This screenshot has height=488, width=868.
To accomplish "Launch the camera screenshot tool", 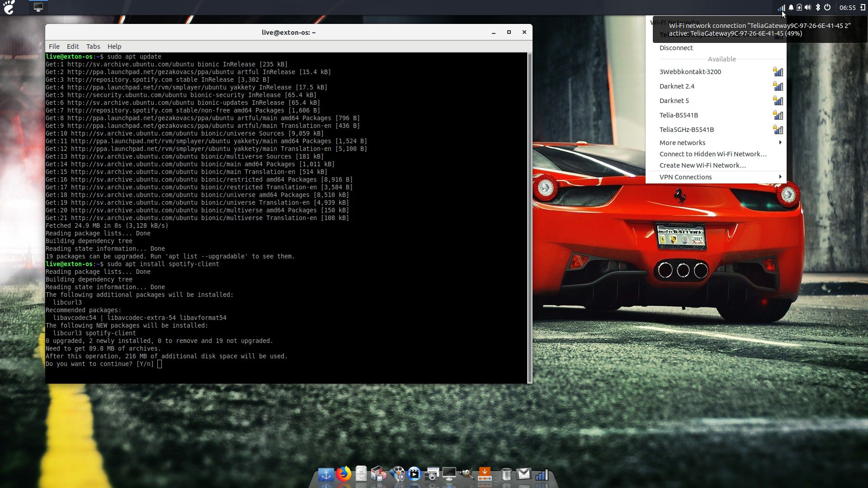I will (432, 474).
